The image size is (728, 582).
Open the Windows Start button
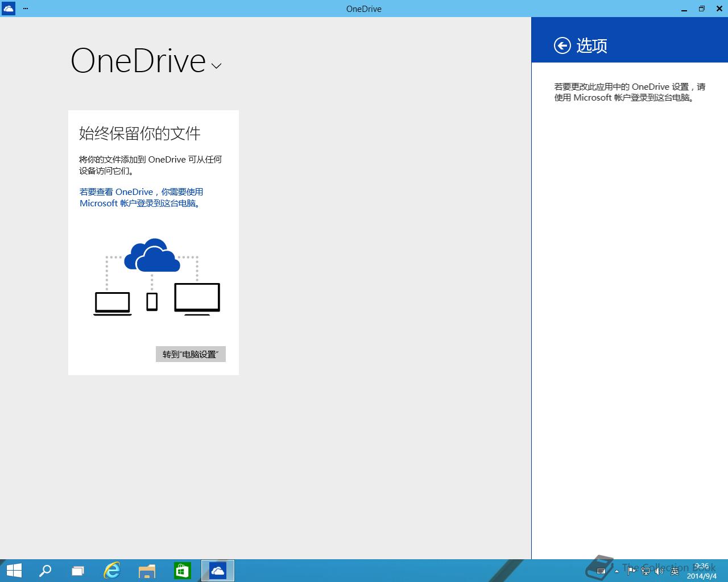click(14, 571)
